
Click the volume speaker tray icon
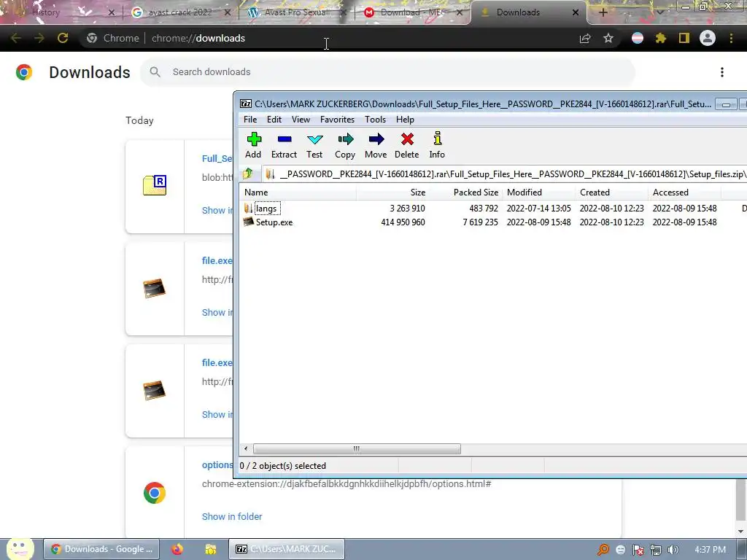673,550
